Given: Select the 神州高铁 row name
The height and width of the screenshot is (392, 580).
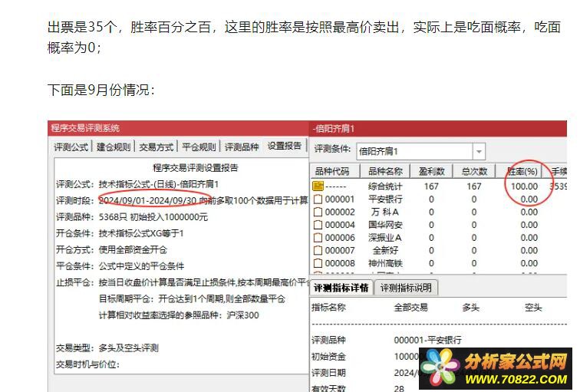Looking at the screenshot, I should (x=385, y=263).
